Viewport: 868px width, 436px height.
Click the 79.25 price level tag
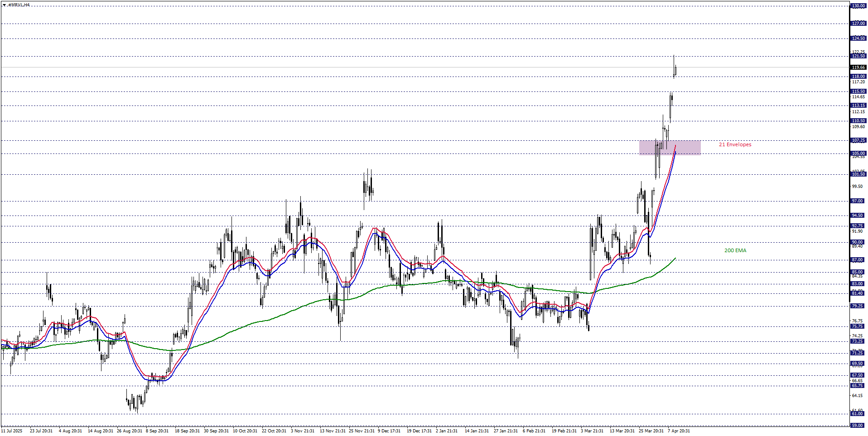858,306
